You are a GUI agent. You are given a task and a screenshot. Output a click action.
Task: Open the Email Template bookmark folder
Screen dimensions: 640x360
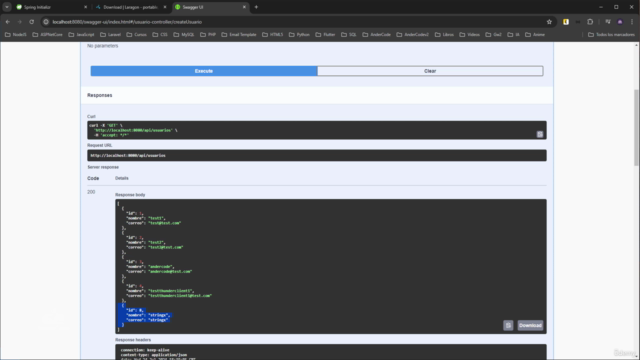coord(239,35)
